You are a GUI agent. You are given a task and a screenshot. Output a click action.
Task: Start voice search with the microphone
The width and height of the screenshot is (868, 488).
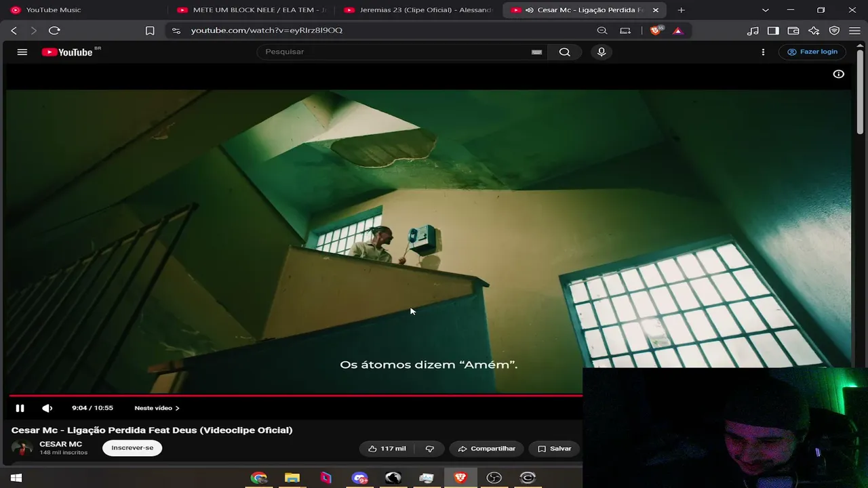601,52
